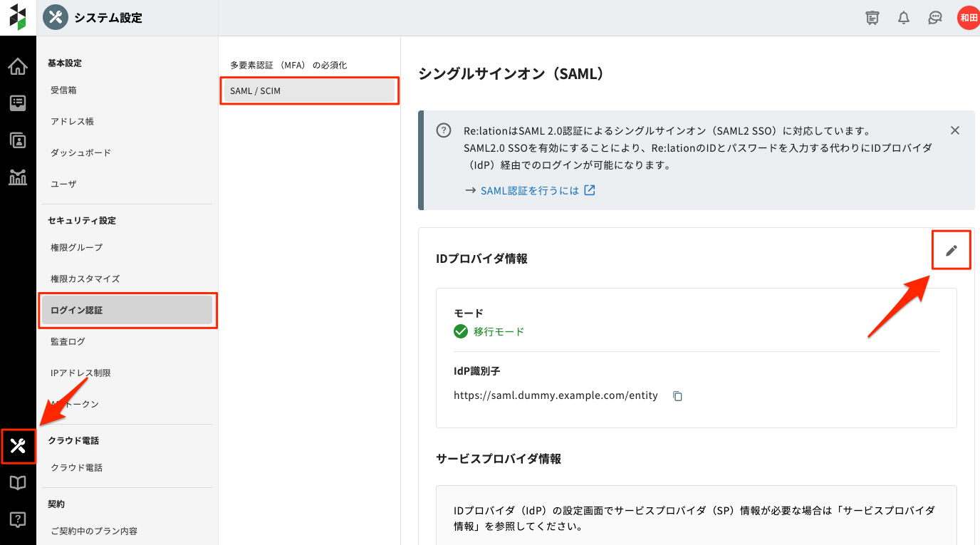Open the manual book icon in sidebar

[x=18, y=483]
